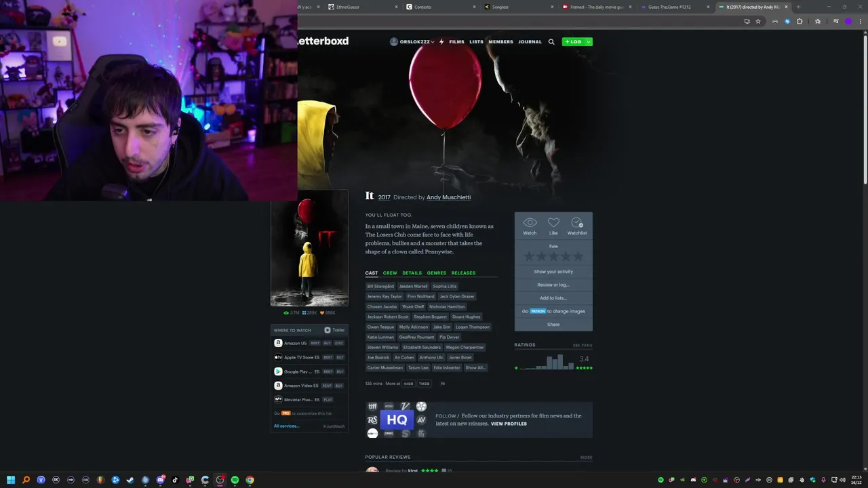Click the Apple TV Store icon

click(x=278, y=357)
